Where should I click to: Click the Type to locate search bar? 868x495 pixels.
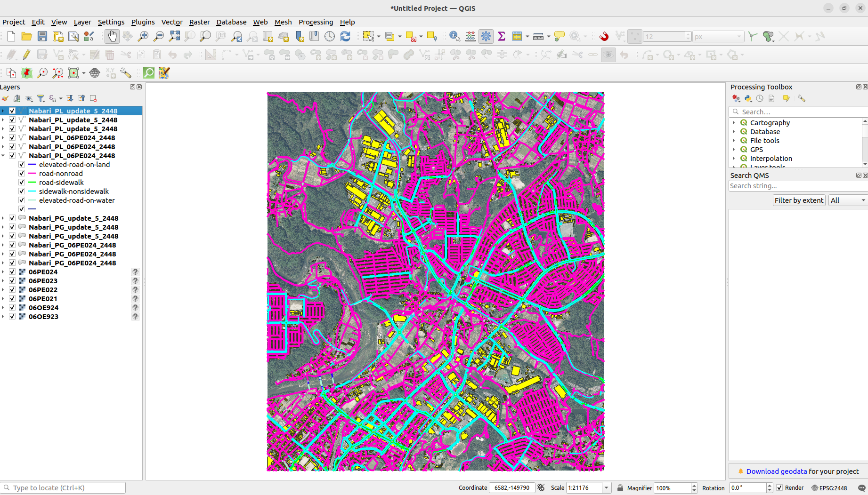63,488
